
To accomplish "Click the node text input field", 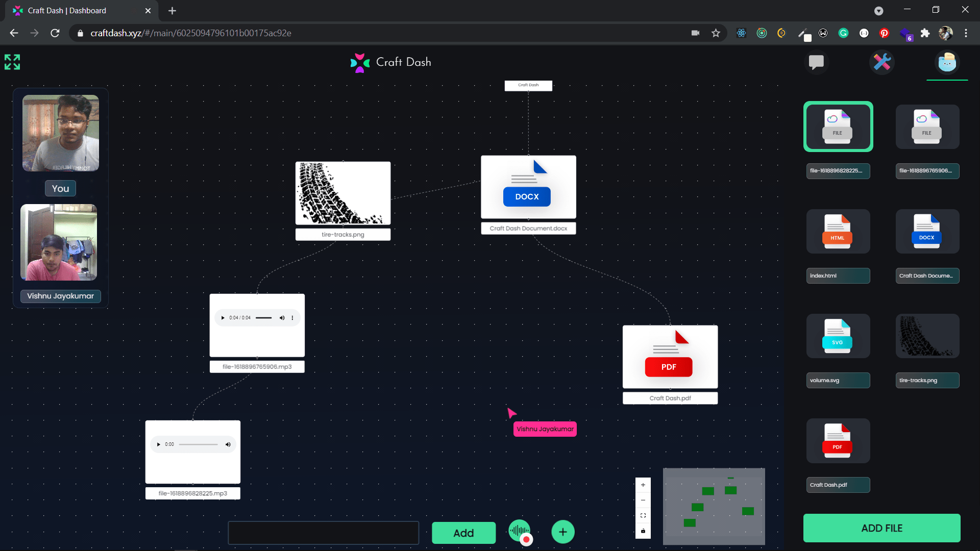I will tap(323, 533).
